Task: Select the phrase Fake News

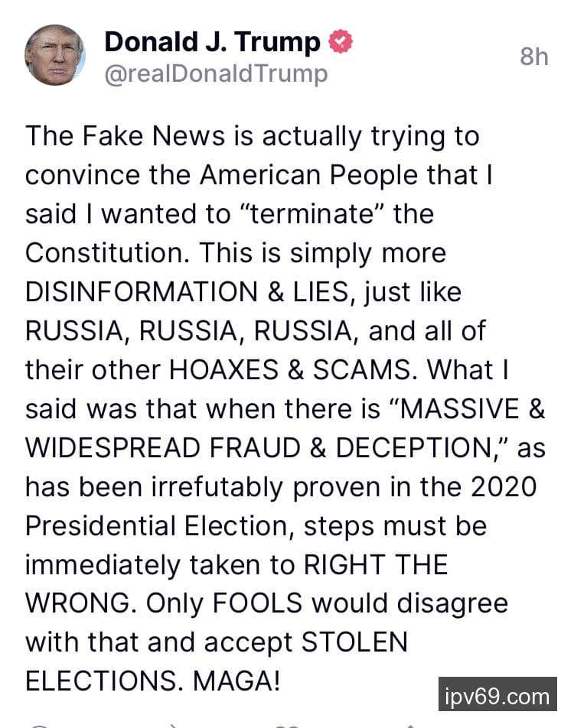Action: (153, 136)
